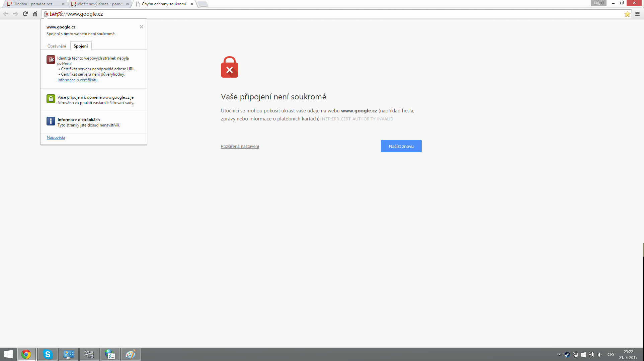644x361 pixels.
Task: Switch to the Hledání - poradna.net tab
Action: (33, 4)
